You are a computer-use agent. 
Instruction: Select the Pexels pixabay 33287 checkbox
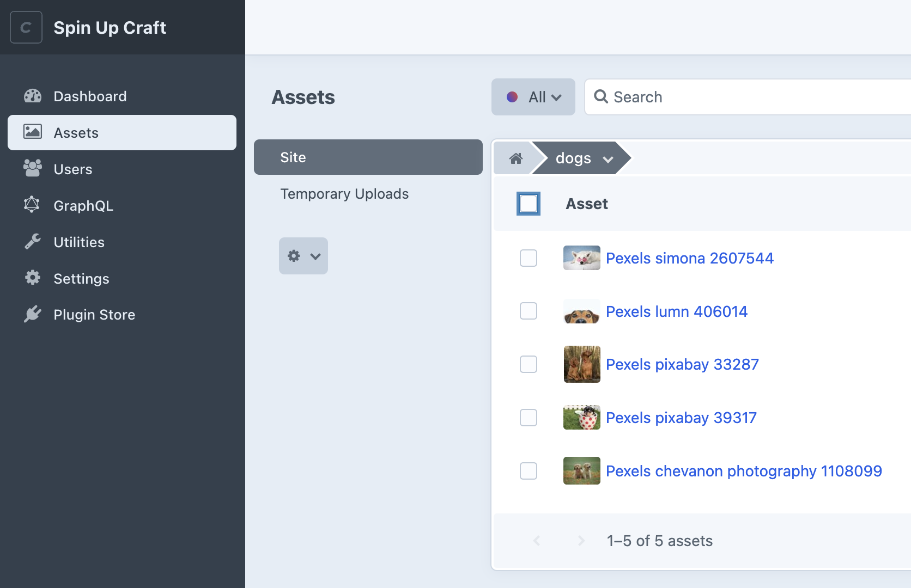528,364
